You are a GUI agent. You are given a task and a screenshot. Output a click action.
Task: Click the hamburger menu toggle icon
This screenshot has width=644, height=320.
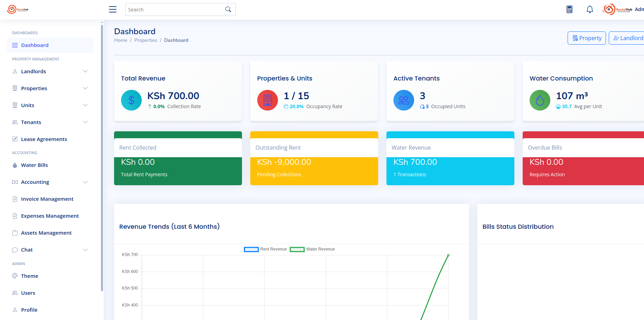tap(113, 9)
